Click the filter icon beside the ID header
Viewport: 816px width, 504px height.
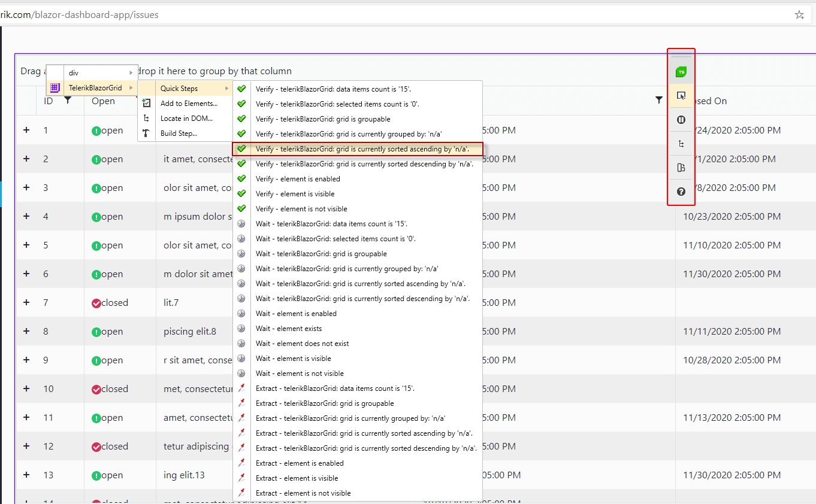tap(68, 101)
